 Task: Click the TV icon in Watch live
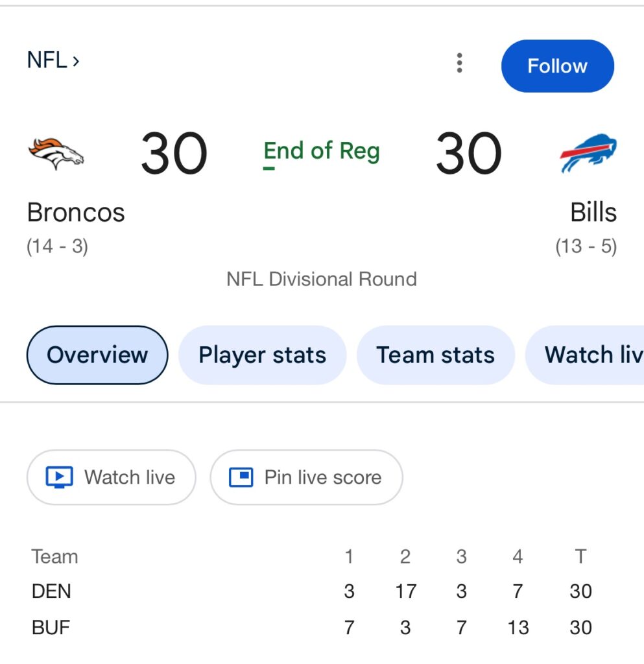point(59,477)
